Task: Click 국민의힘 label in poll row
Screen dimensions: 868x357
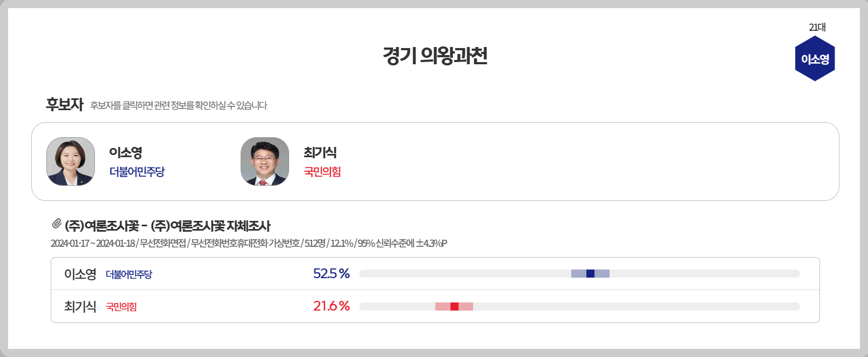Action: [121, 307]
